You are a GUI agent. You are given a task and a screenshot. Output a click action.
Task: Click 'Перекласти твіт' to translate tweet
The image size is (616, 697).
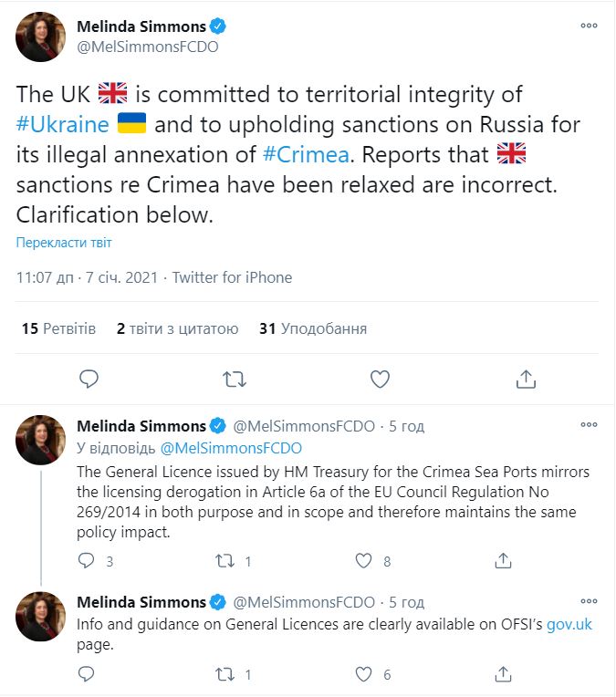coord(64,243)
